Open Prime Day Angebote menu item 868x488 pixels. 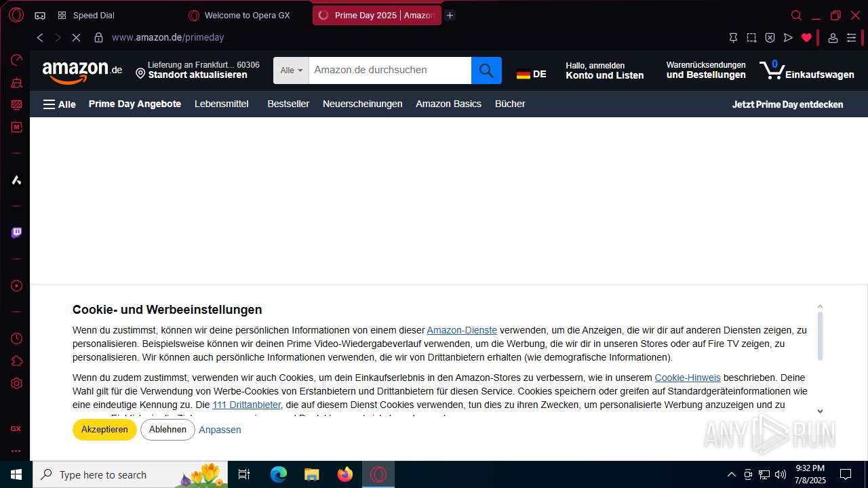click(135, 104)
